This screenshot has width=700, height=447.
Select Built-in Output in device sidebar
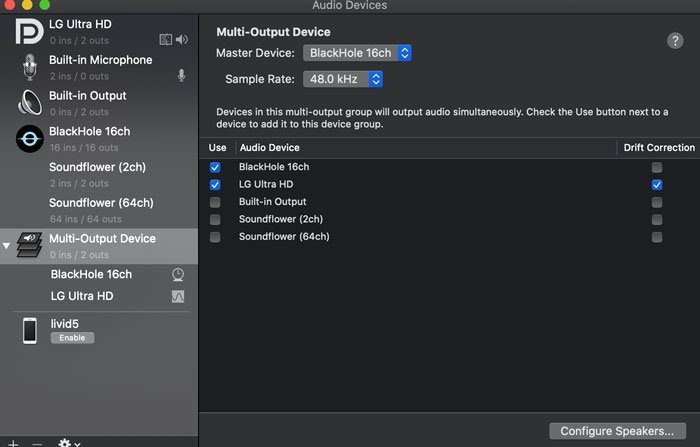[99, 103]
